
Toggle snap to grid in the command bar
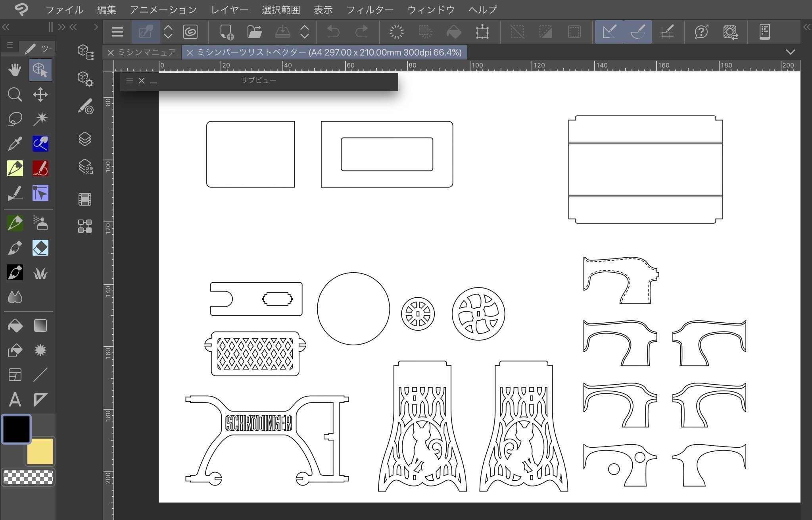(x=668, y=32)
